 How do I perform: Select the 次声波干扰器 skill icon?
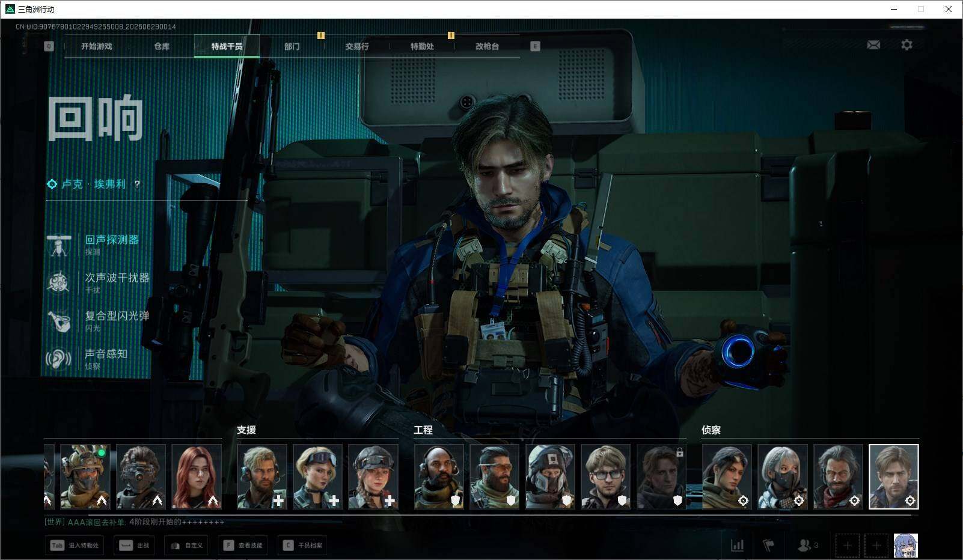pos(59,282)
